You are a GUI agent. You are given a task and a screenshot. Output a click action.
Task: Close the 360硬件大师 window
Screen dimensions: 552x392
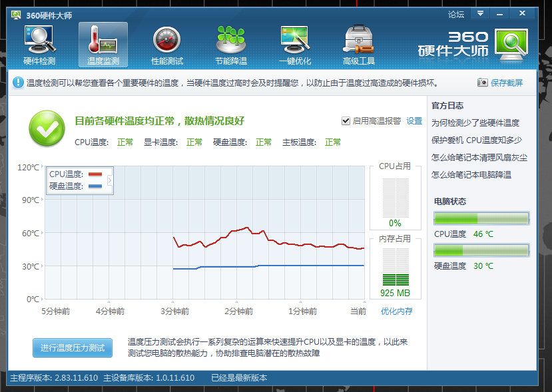pyautogui.click(x=523, y=13)
